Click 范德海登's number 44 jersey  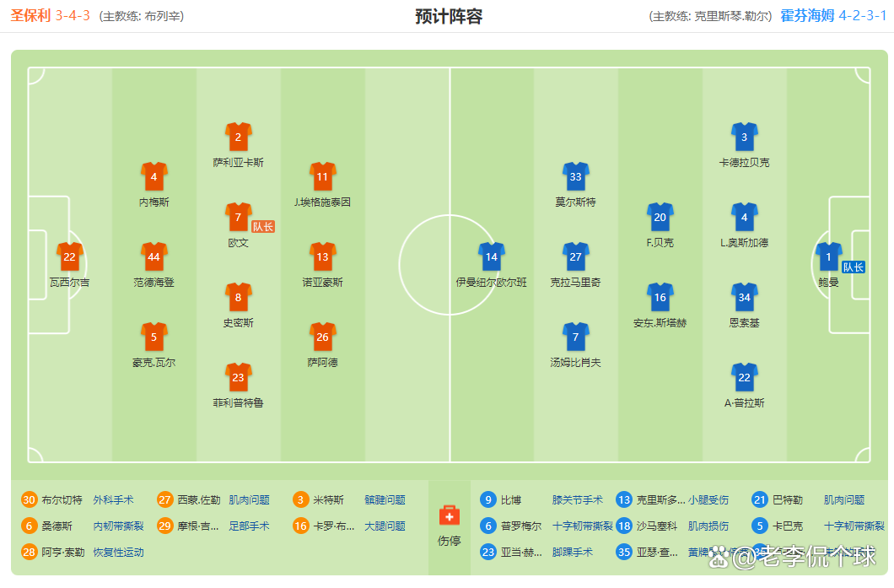(153, 256)
